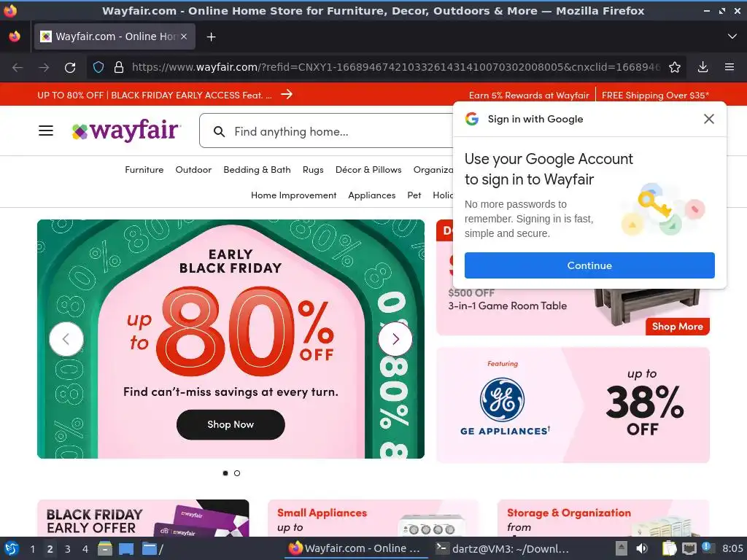This screenshot has height=560, width=747.
Task: Go forward in Firefox navigation
Action: 44,68
